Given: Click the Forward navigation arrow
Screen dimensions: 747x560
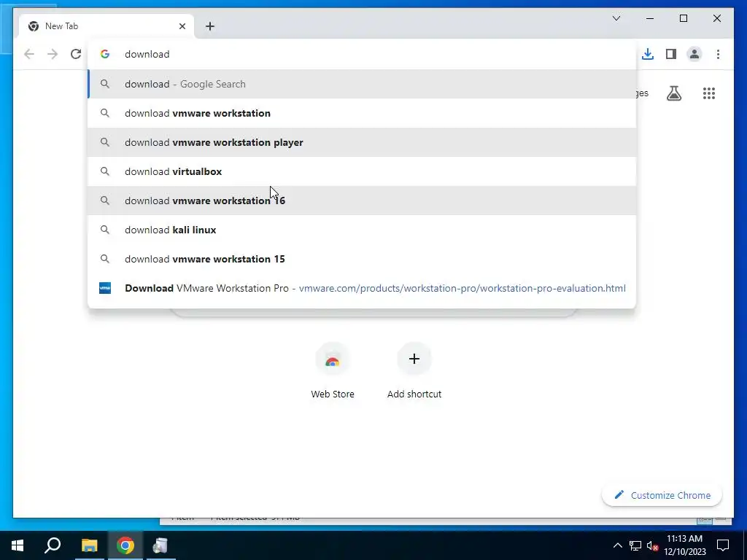Looking at the screenshot, I should coord(53,54).
